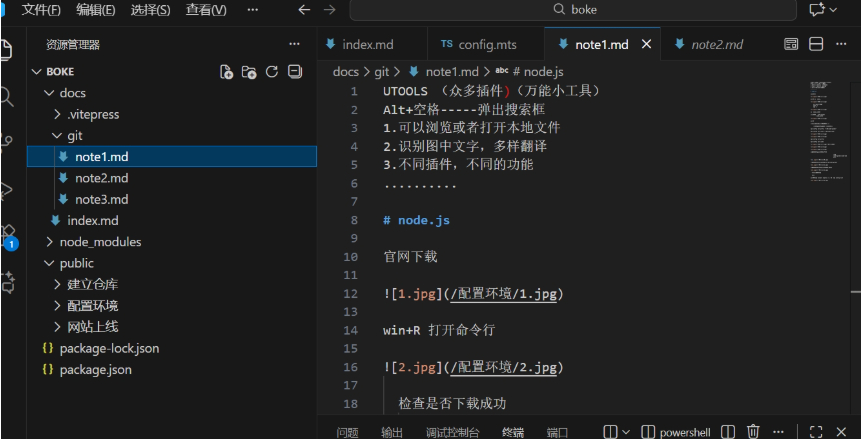Open the 调试控制台 panel tab
This screenshot has width=863, height=442.
(452, 433)
